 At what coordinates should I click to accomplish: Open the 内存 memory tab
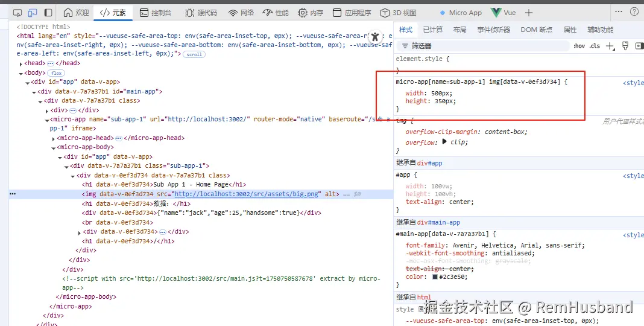tap(311, 13)
